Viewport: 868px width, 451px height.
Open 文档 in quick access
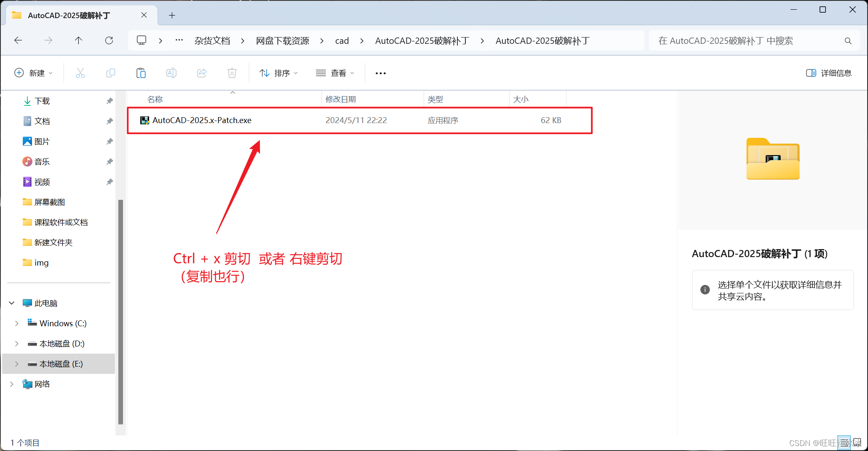click(x=42, y=121)
